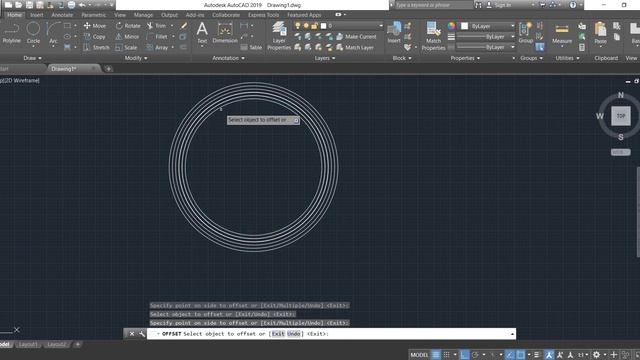Choose the Exit option in command line
Screen dimensions: 640x360
tap(278, 334)
